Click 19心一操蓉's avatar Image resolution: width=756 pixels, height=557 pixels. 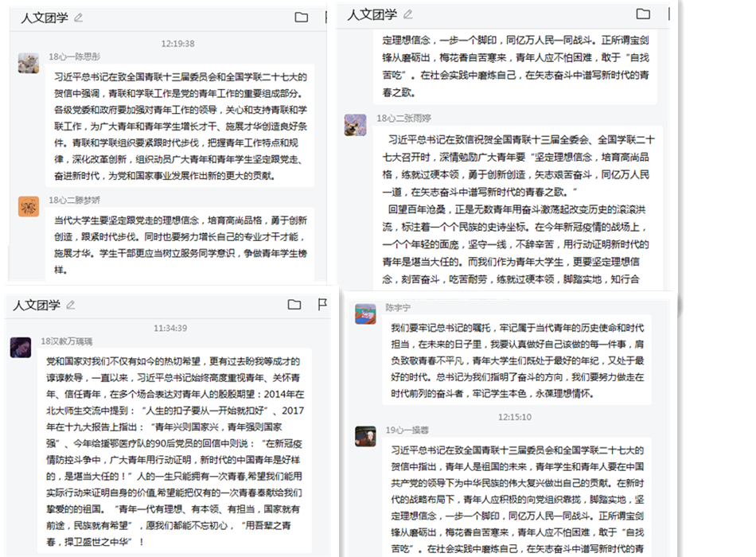click(x=365, y=436)
